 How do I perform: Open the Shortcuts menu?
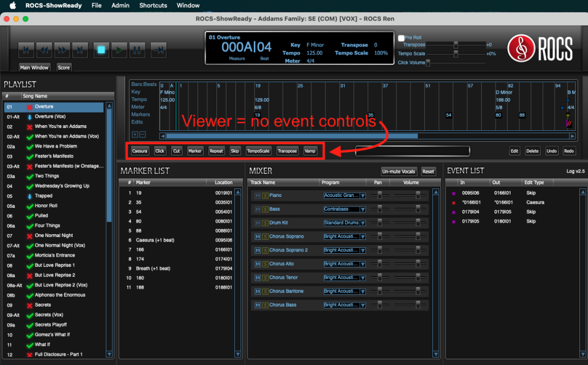tap(153, 5)
